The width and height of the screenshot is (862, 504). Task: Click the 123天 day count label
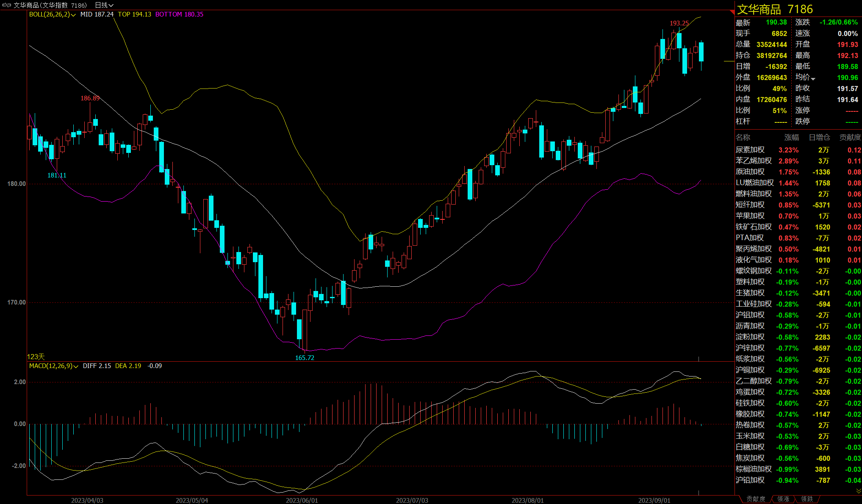[x=36, y=357]
